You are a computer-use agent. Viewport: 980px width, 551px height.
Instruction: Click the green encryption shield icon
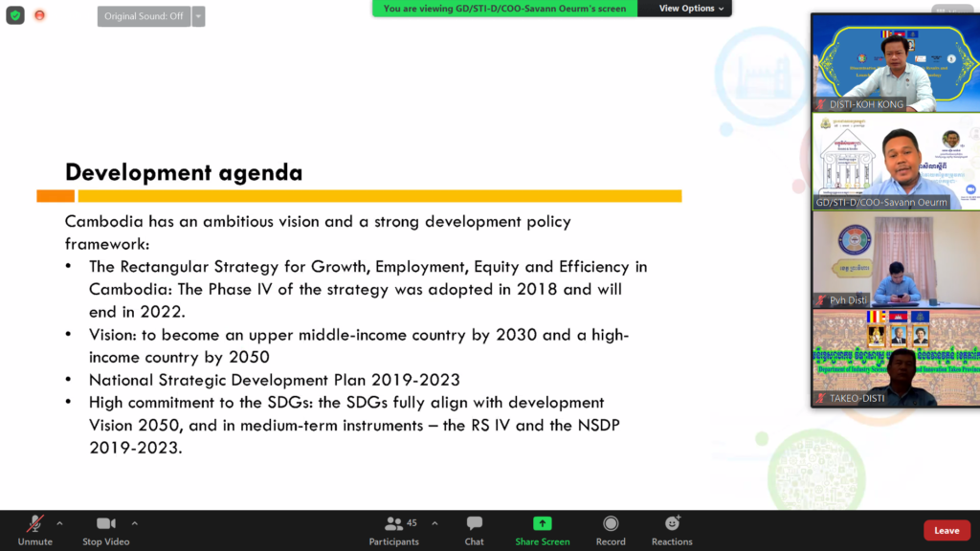pos(15,15)
